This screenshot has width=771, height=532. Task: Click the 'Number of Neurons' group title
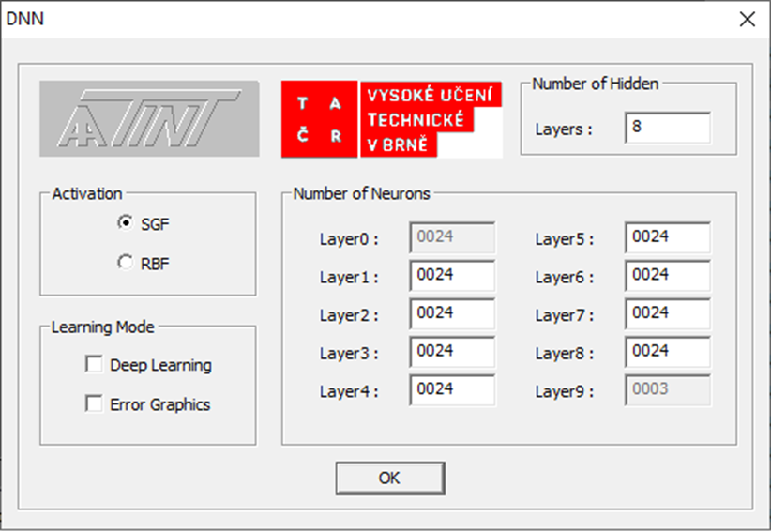(x=361, y=193)
